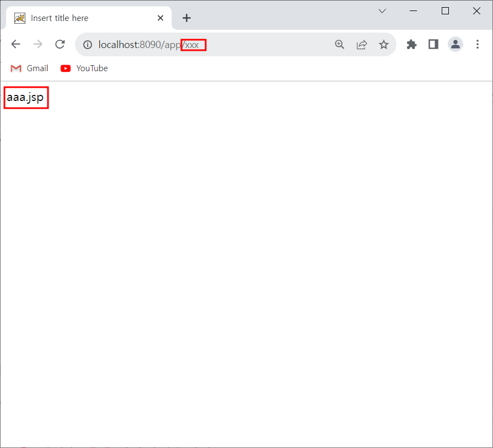Open the YouTube bookmark
The height and width of the screenshot is (448, 493).
84,68
